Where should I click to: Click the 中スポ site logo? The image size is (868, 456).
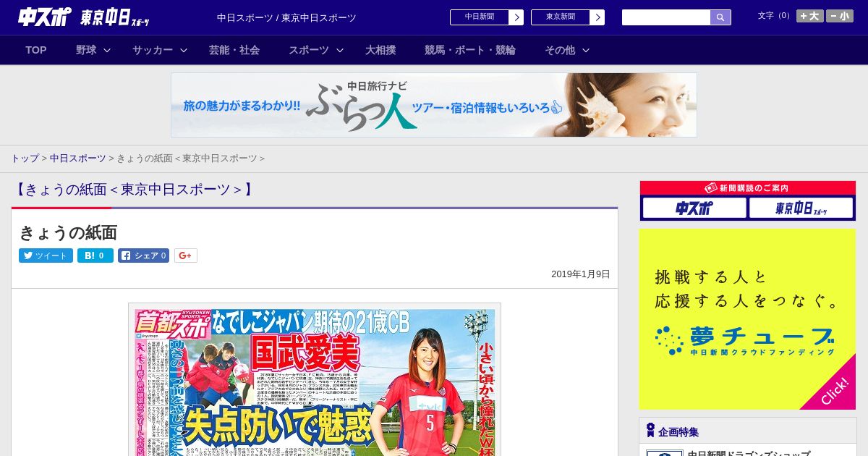point(45,17)
